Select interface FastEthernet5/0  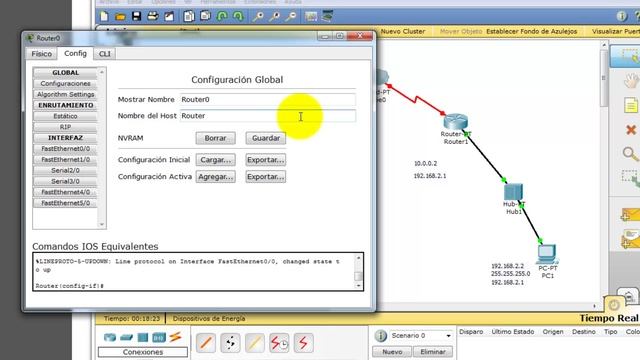tap(65, 203)
